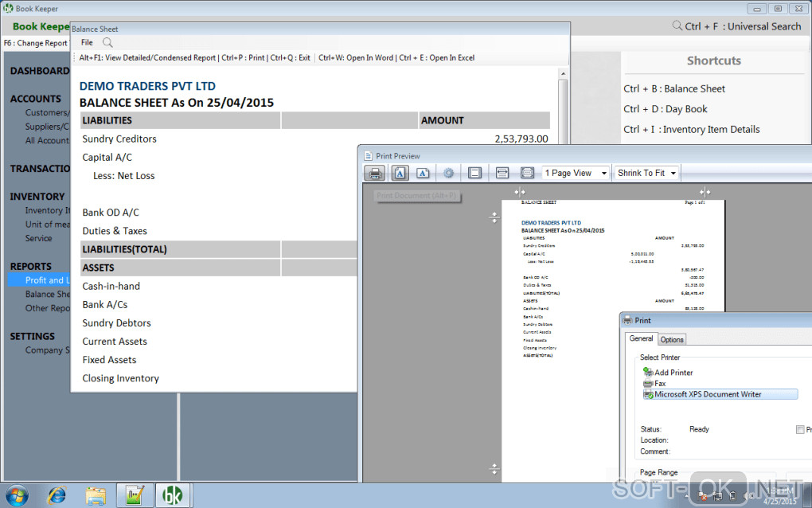This screenshot has width=812, height=508.
Task: Click the bottom margin handle left of preview page
Action: [x=494, y=469]
